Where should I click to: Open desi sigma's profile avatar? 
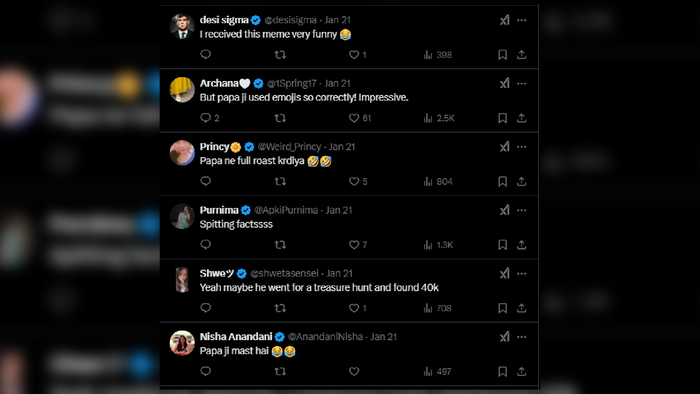point(182,26)
